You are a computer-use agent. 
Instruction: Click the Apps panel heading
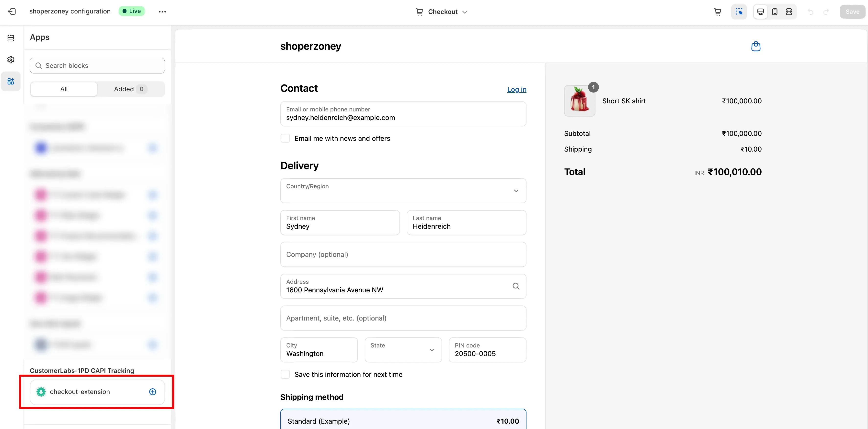coord(39,37)
